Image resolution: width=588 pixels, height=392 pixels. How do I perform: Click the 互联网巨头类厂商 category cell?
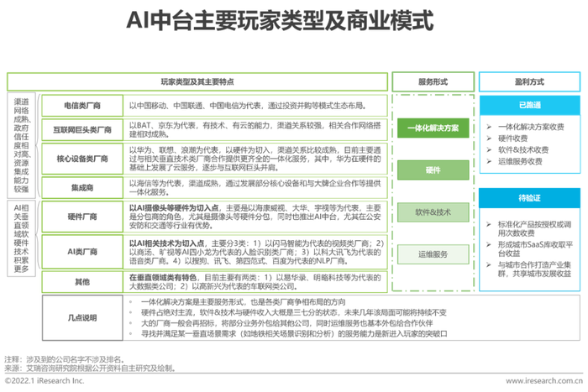click(x=82, y=129)
